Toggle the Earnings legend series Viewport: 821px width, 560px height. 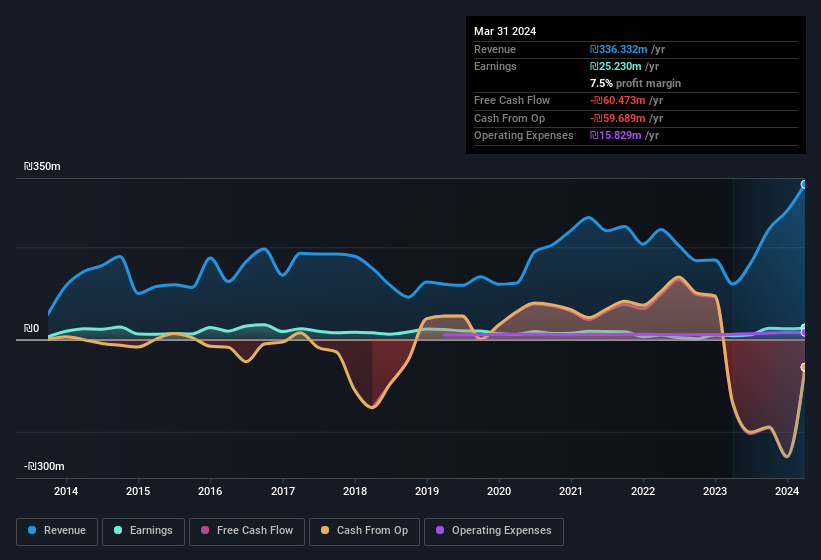(143, 531)
